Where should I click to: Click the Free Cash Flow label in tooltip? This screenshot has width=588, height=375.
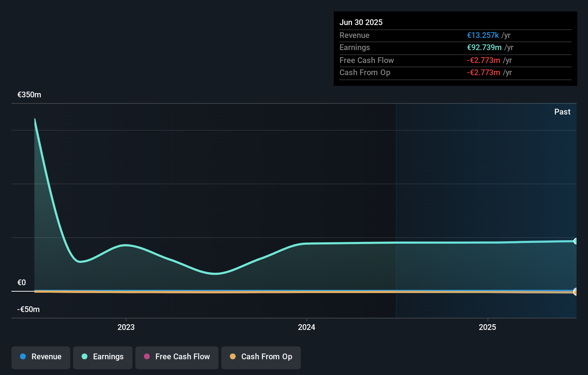[x=367, y=60]
